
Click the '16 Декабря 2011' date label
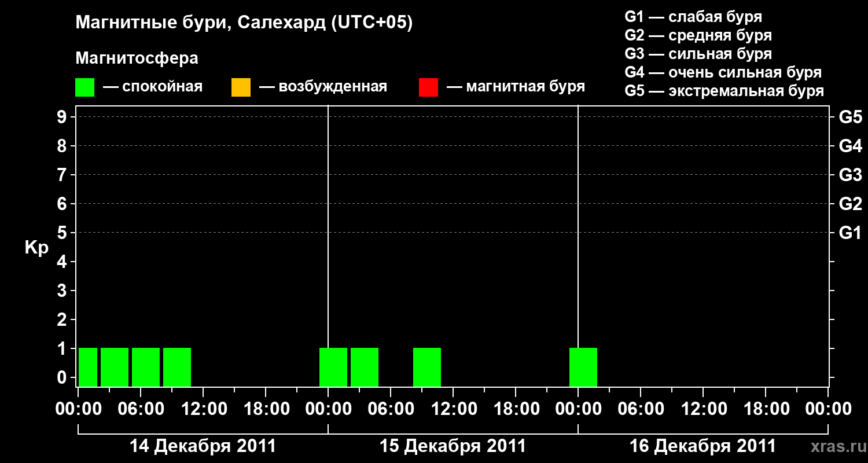703,446
